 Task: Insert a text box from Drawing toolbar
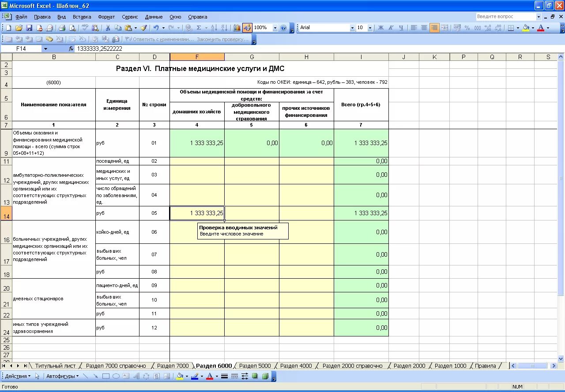(126, 376)
